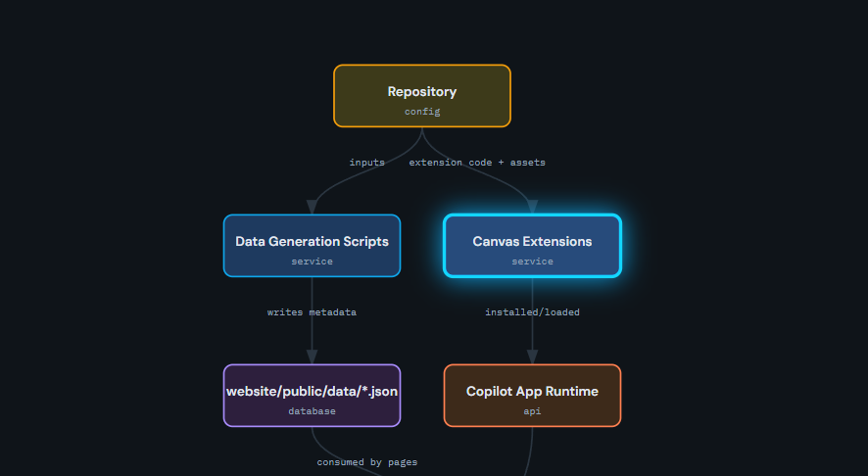Click the highlighted Canvas Extensions node
Viewport: 868px width, 476px height.
532,246
